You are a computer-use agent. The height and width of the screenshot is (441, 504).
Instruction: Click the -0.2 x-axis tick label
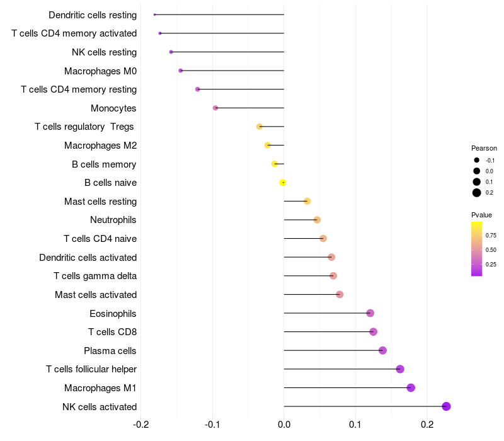tap(140, 424)
